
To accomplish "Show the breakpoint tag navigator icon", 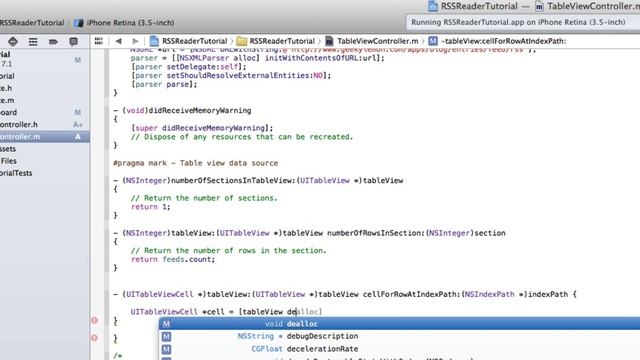I will 53,41.
